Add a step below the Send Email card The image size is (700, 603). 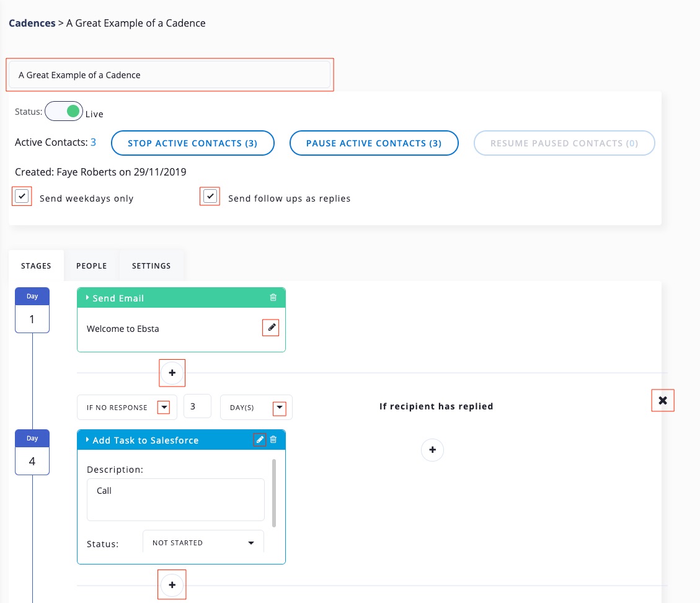point(172,373)
